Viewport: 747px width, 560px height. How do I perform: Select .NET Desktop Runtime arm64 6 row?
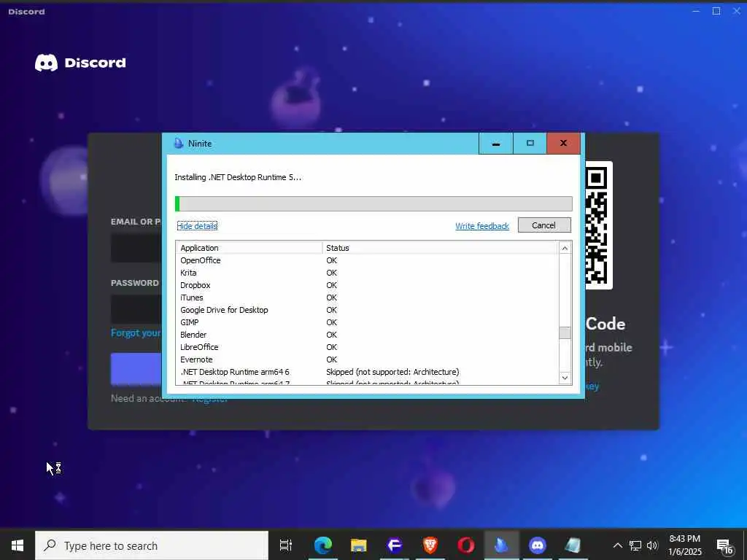367,372
